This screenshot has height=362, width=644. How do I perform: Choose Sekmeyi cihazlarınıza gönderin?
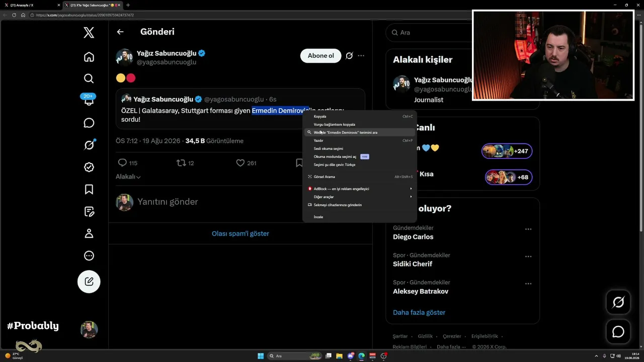359,205
